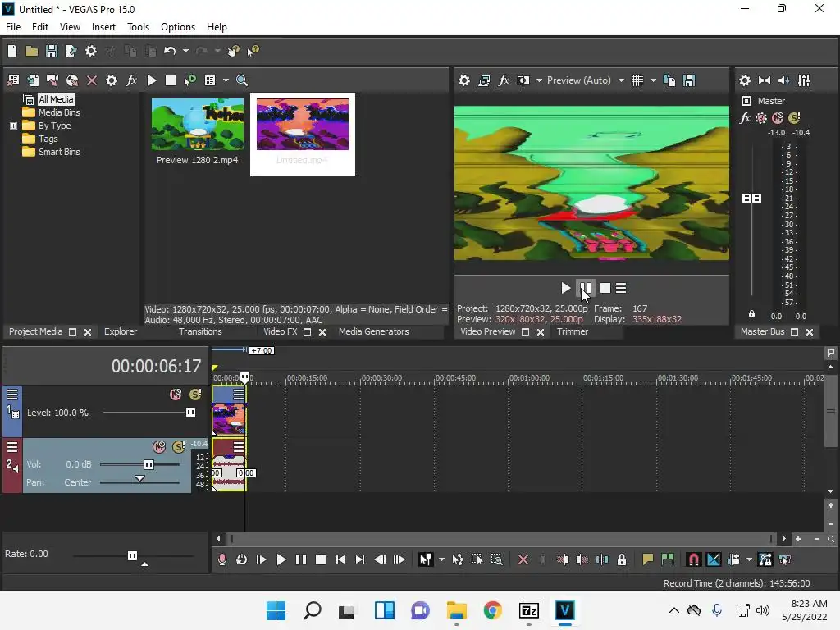The width and height of the screenshot is (840, 630).
Task: Remove selected media with red X icon
Action: [x=92, y=80]
